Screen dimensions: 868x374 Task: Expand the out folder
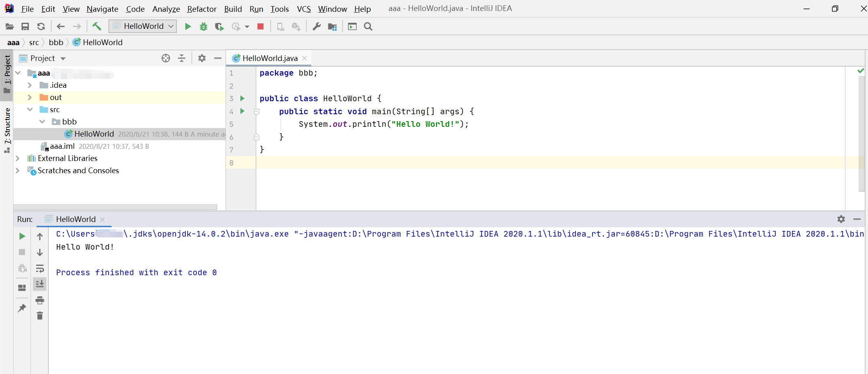[x=30, y=97]
